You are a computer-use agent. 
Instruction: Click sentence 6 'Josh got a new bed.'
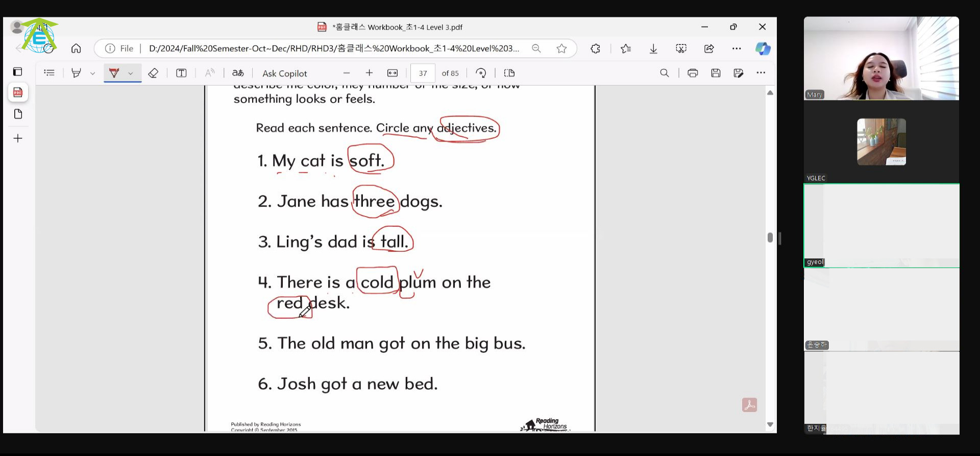click(x=348, y=383)
